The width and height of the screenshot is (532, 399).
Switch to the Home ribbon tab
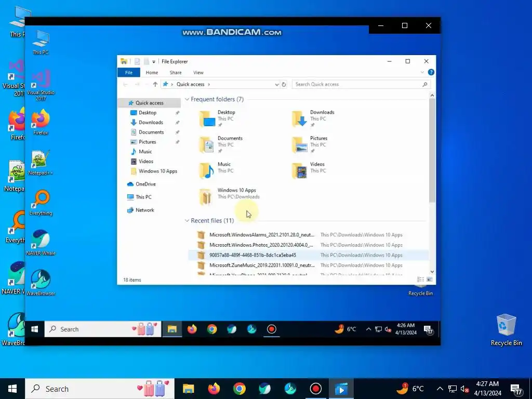152,73
